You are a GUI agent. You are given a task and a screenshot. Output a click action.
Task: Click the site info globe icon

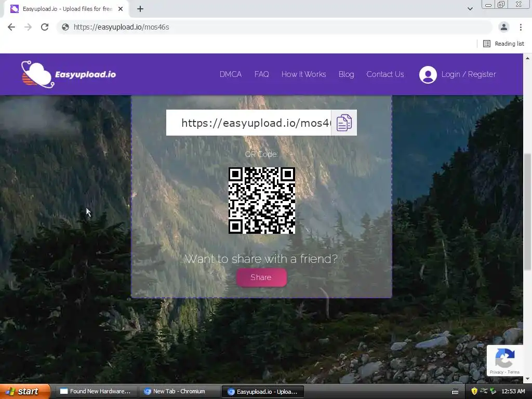(x=65, y=27)
